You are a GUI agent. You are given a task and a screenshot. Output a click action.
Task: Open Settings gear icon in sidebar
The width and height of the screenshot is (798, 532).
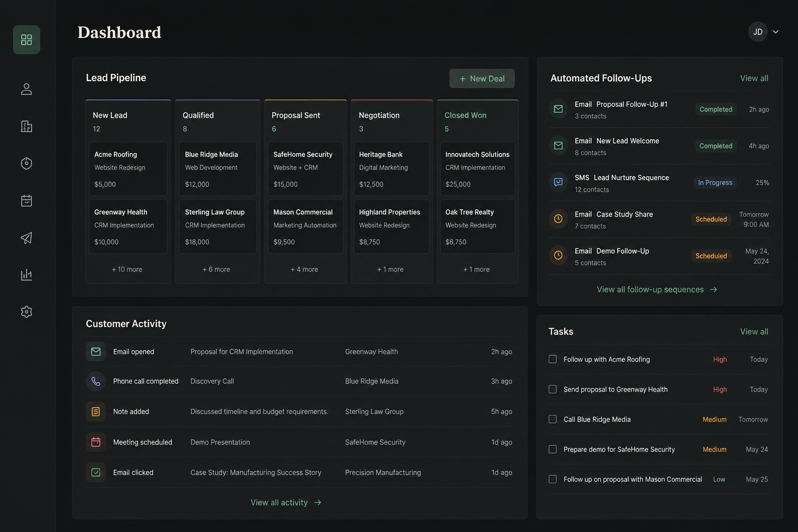click(26, 312)
